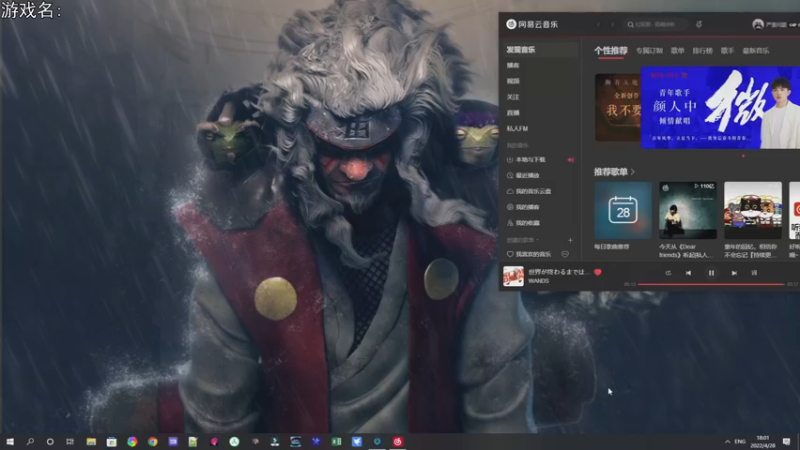Open the Windows Start menu
800x450 pixels.
10,441
